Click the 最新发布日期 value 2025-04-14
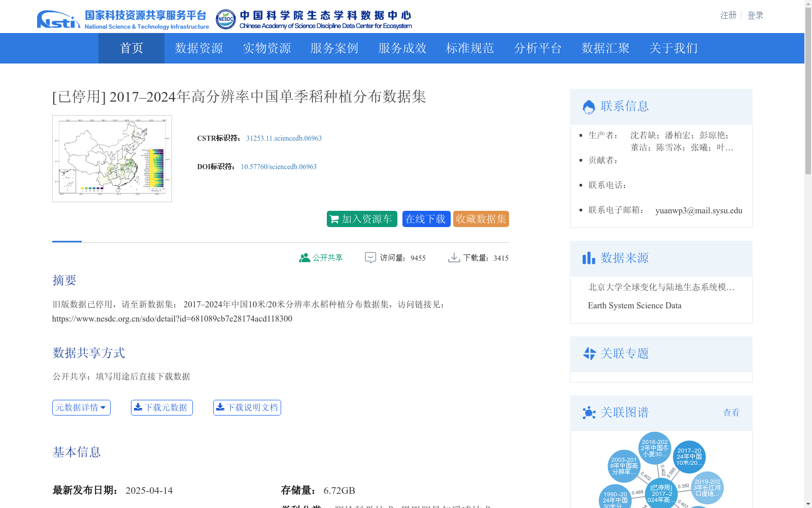This screenshot has height=508, width=812. (x=149, y=490)
